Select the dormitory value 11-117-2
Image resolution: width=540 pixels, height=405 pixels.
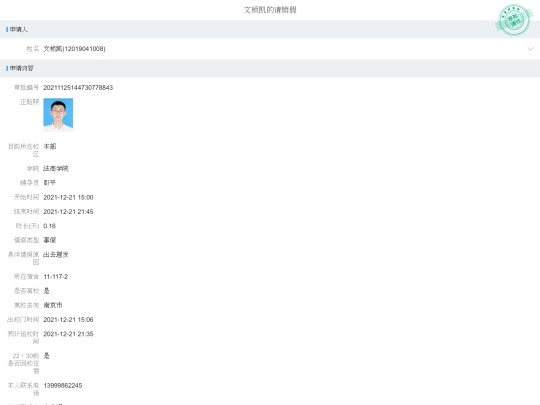tap(55, 277)
